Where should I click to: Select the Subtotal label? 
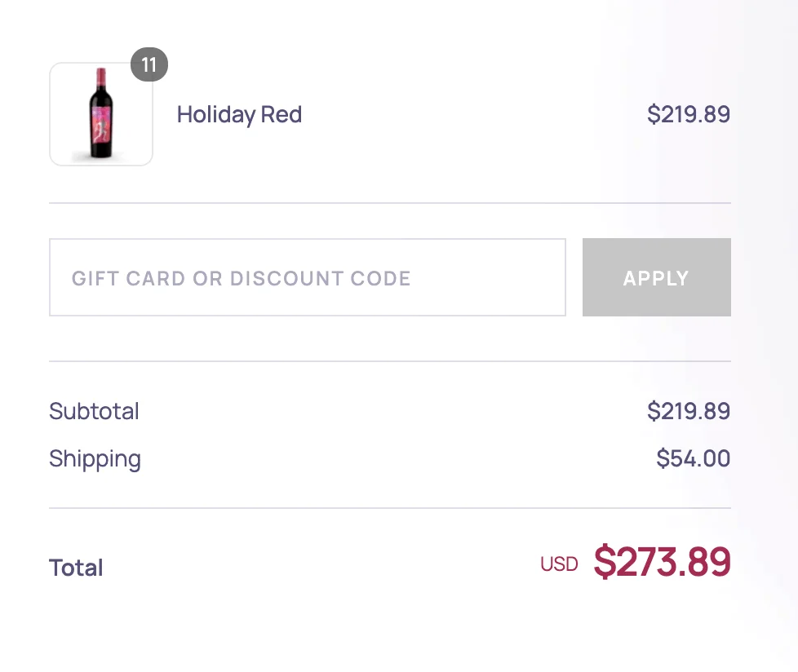tap(94, 411)
